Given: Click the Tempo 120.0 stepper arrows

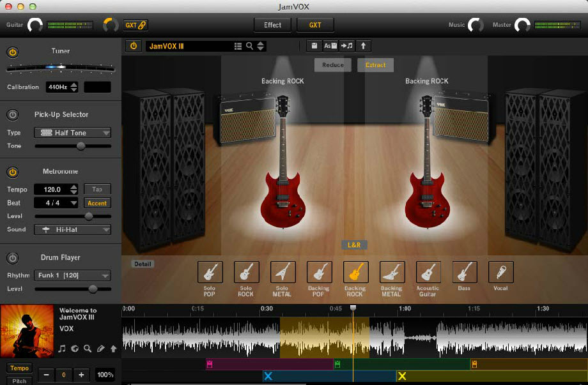Looking at the screenshot, I should click(74, 189).
